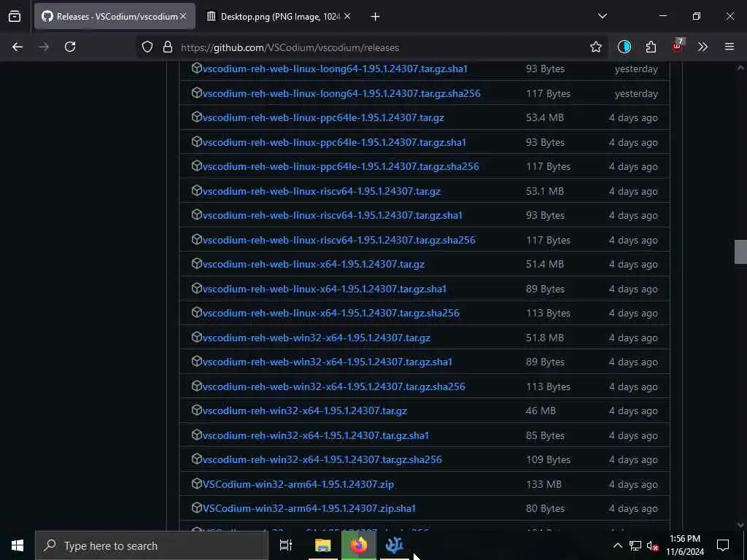Download VSCodium-win32-arm64 zip.sha1 file
The height and width of the screenshot is (560, 747).
309,508
